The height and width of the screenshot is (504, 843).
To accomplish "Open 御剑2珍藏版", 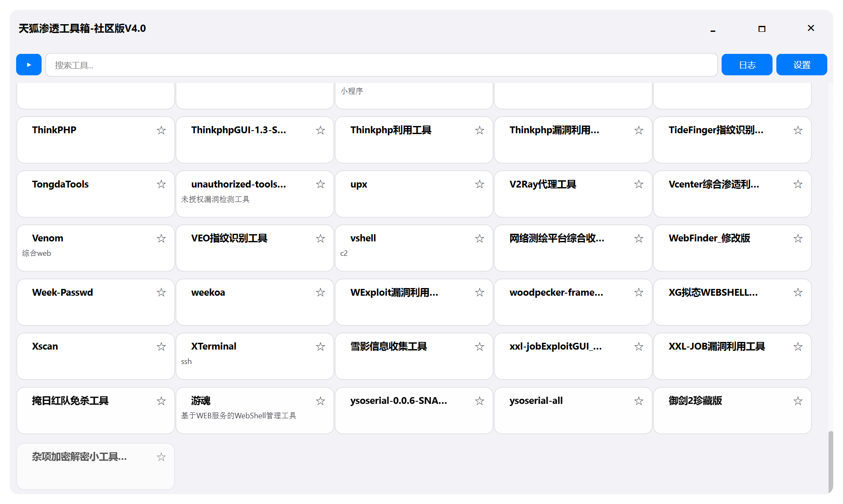I will 733,411.
